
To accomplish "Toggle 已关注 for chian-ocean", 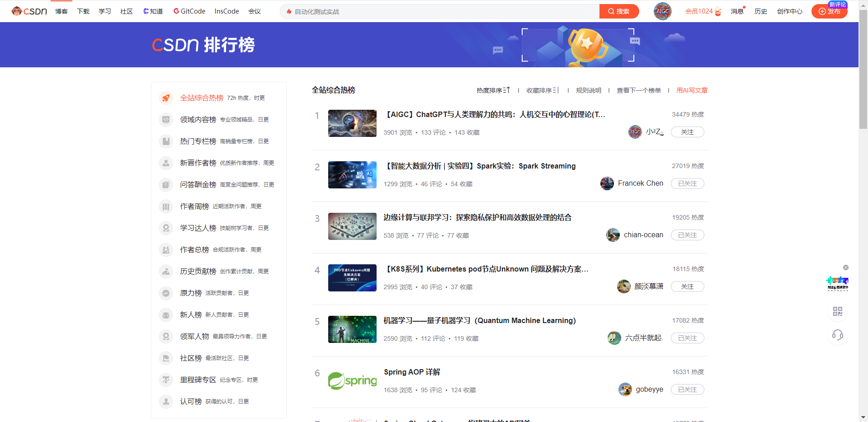I will [x=687, y=235].
